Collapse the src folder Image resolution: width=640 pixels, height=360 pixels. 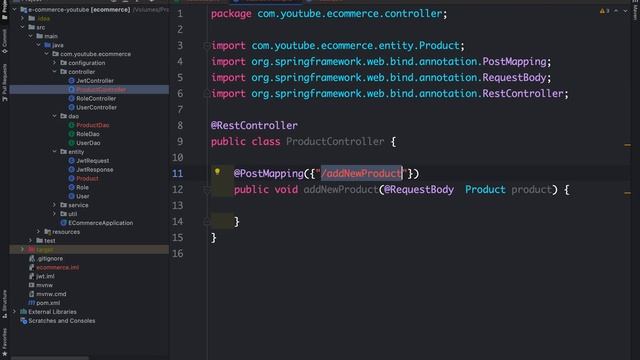coord(22,27)
